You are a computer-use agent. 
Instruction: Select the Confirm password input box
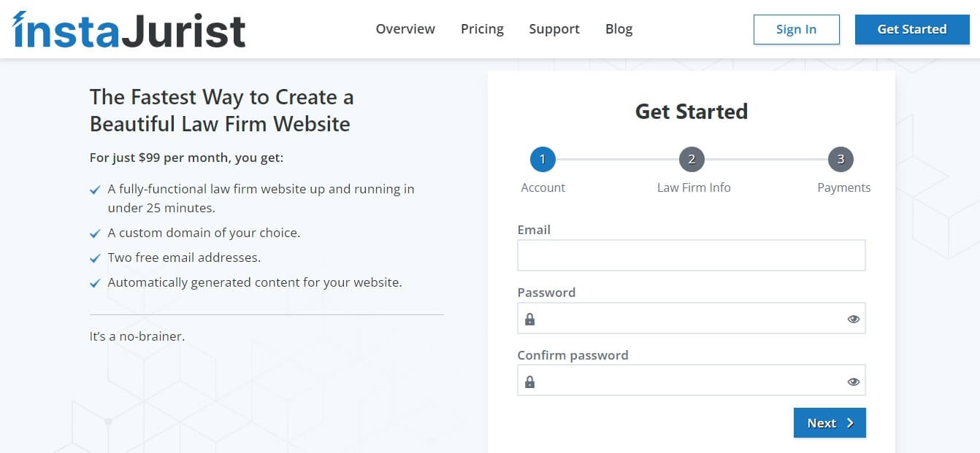tap(691, 382)
